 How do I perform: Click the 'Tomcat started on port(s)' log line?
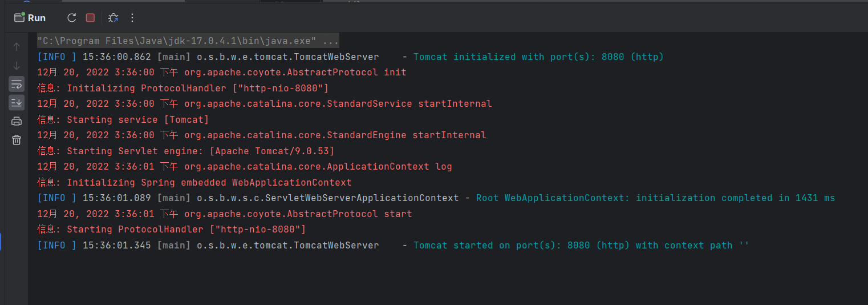point(581,246)
